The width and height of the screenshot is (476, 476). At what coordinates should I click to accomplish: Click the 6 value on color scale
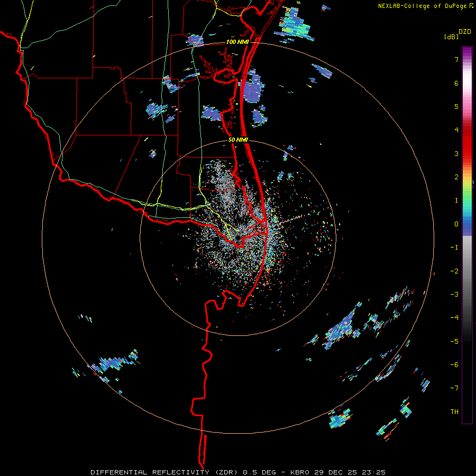coord(456,83)
